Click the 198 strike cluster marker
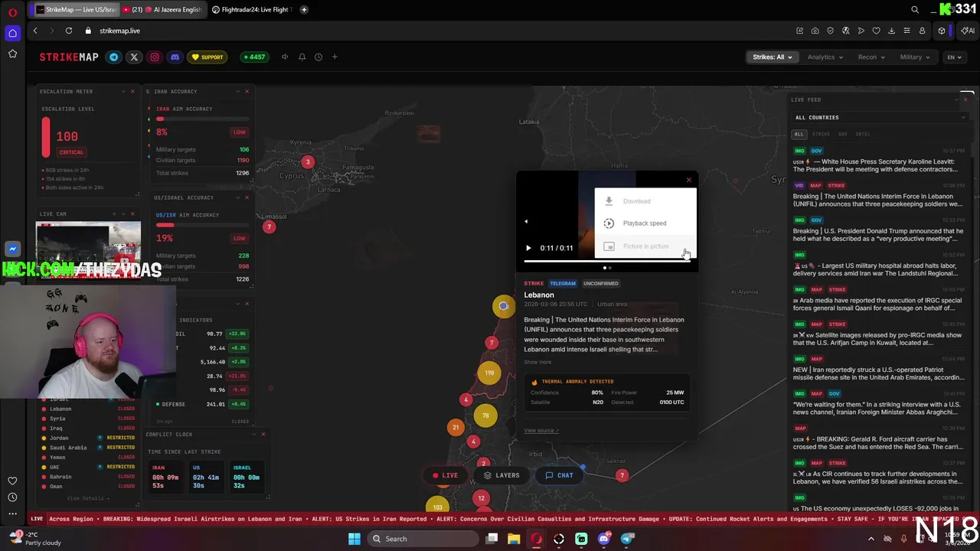 coord(489,373)
